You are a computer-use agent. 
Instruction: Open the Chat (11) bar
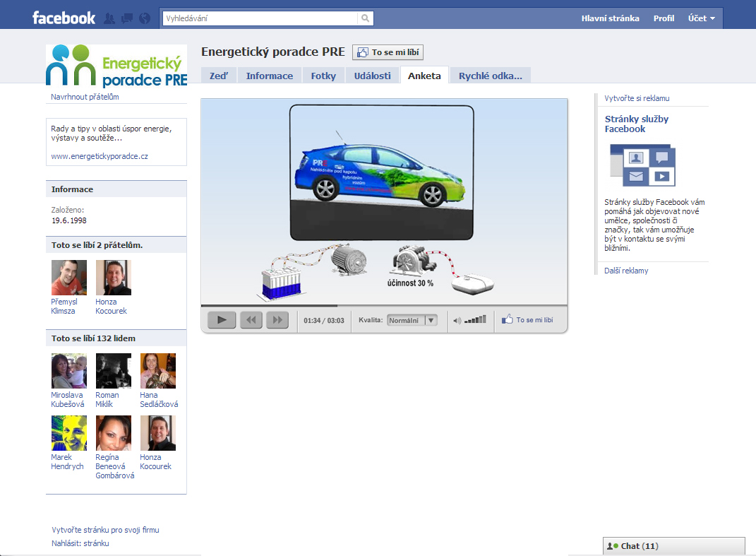coord(673,546)
